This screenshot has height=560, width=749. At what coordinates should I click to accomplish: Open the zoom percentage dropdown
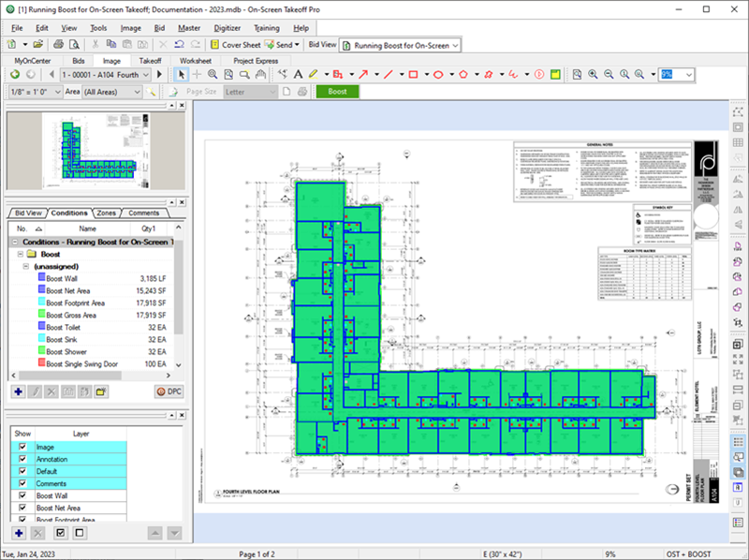coord(688,75)
